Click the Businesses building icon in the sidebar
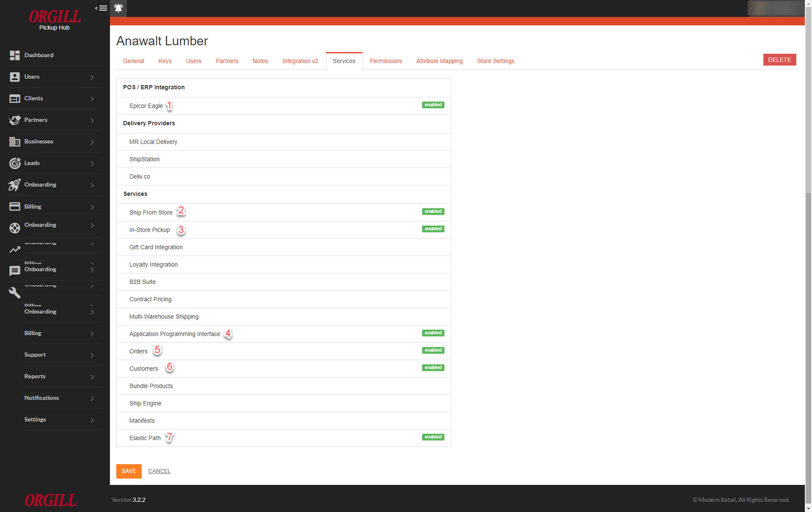The height and width of the screenshot is (512, 812). (15, 142)
